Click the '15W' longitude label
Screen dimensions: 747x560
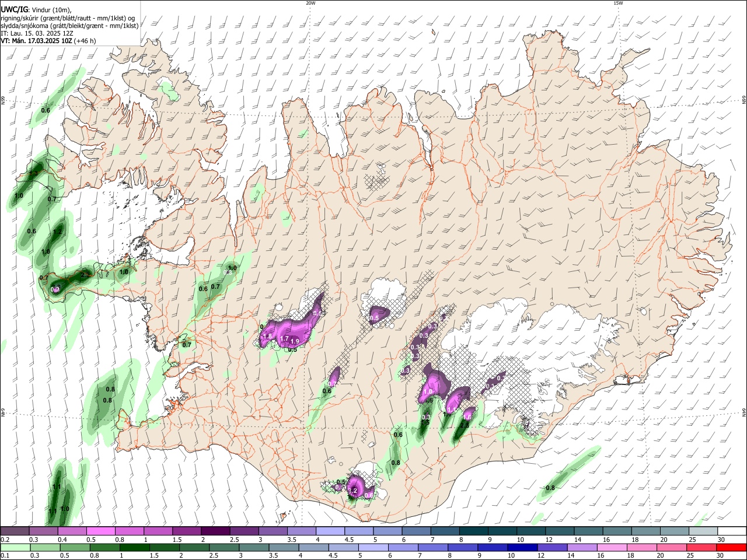coord(618,3)
